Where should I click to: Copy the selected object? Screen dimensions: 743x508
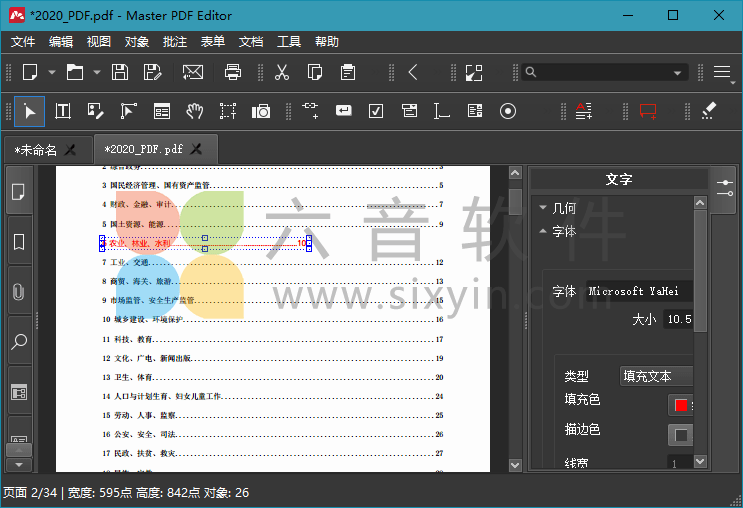[315, 73]
